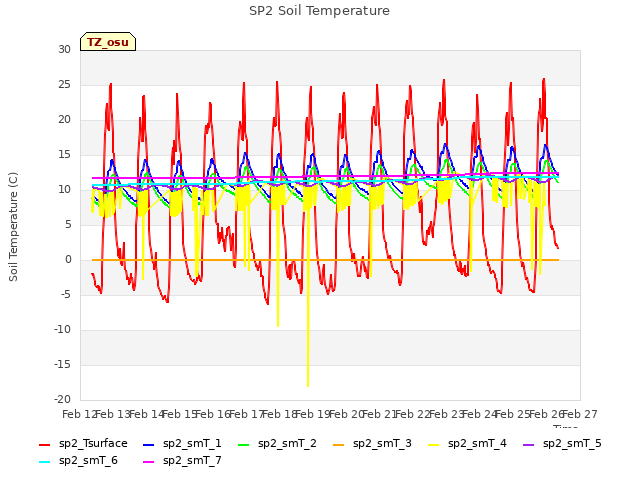Toggle the sp2_smT_3 legend entry
The height and width of the screenshot is (480, 640).
[372, 443]
